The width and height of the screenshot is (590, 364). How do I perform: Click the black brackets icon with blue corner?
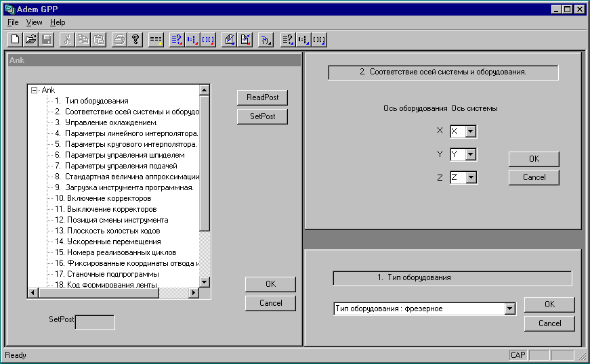(319, 39)
